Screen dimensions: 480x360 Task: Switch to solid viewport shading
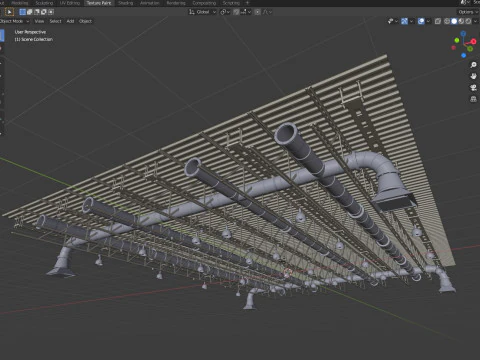(454, 21)
